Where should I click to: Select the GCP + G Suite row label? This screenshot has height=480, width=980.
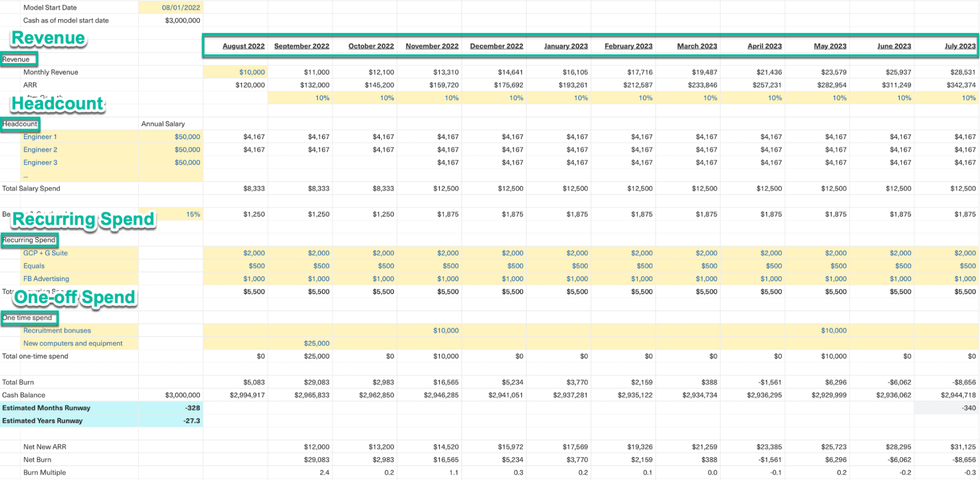[46, 253]
